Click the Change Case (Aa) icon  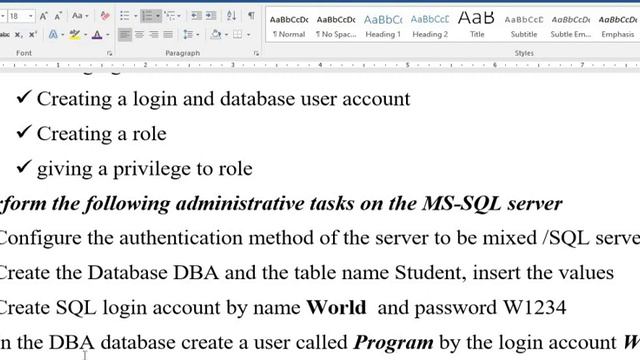[x=77, y=16]
